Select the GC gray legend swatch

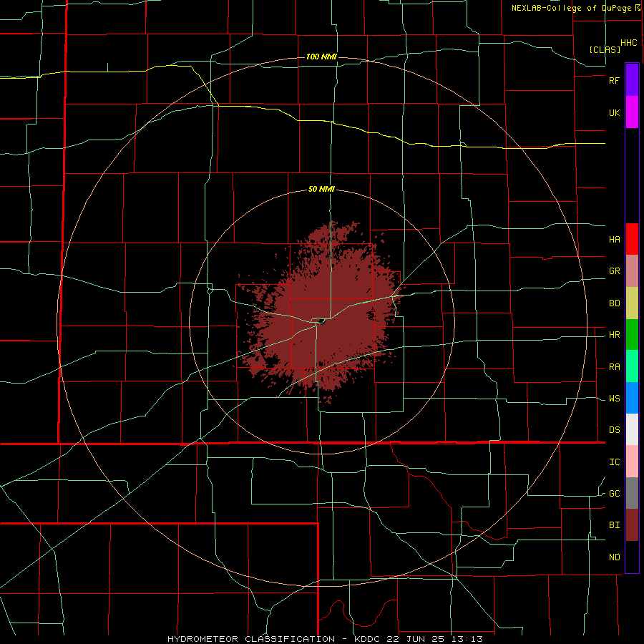coord(632,493)
